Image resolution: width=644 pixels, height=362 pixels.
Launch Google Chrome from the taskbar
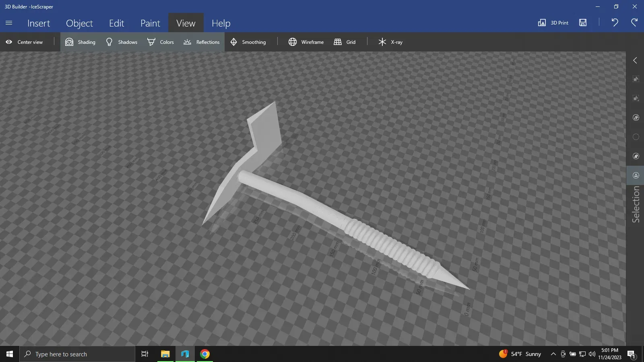click(205, 354)
